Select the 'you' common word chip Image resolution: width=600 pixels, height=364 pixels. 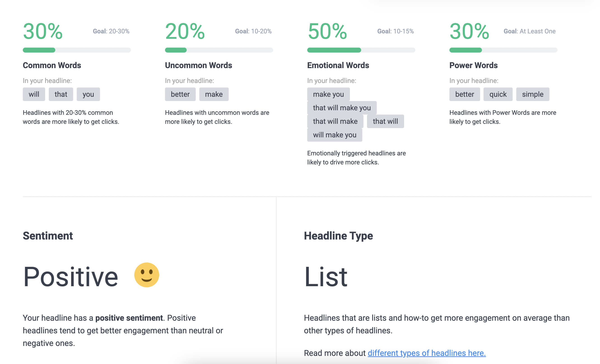click(88, 94)
